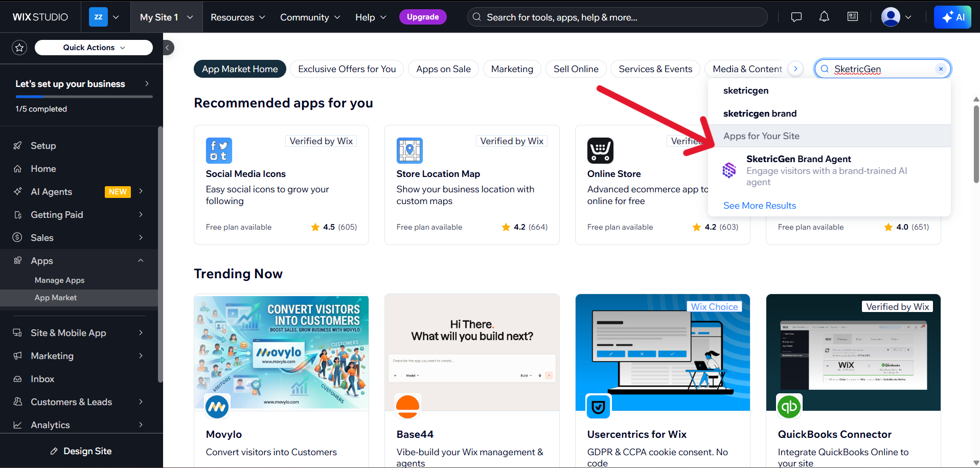Click the SketricGen Brand Agent app icon
Image resolution: width=980 pixels, height=468 pixels.
click(x=729, y=170)
